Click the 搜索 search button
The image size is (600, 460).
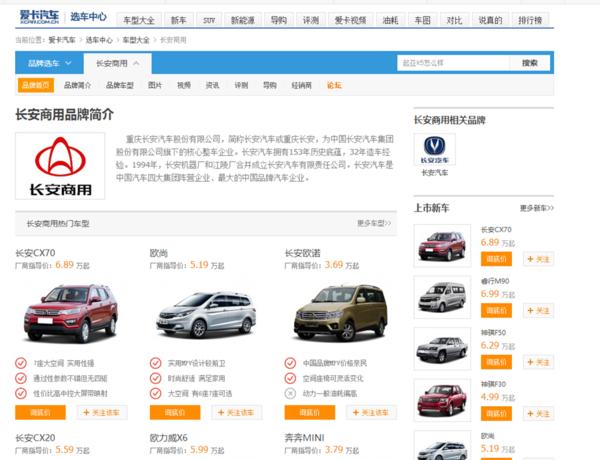[530, 63]
